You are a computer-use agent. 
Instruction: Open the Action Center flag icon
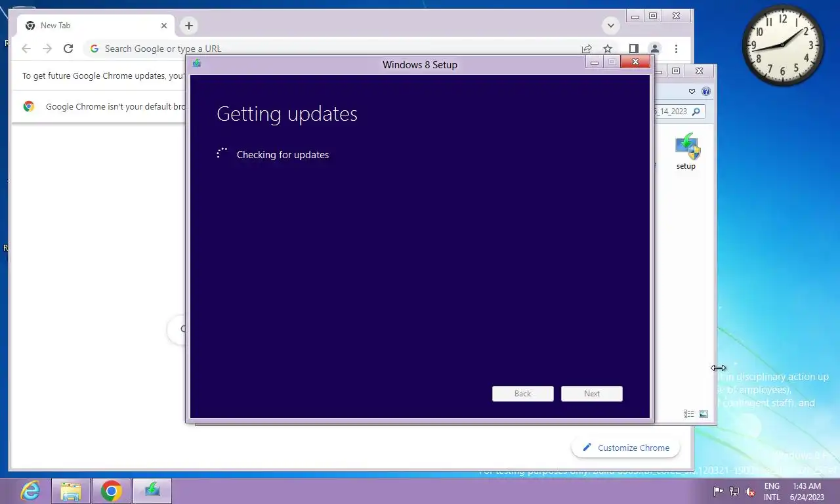pos(719,492)
